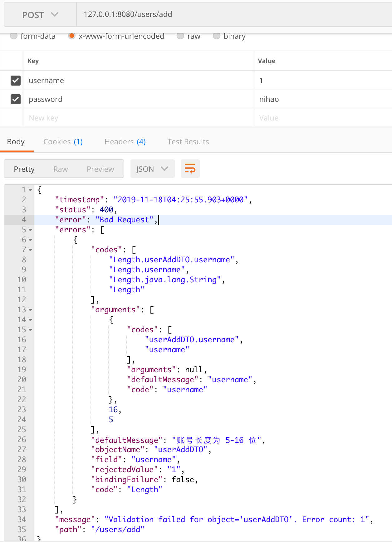Click the wrap lines icon

(x=190, y=169)
